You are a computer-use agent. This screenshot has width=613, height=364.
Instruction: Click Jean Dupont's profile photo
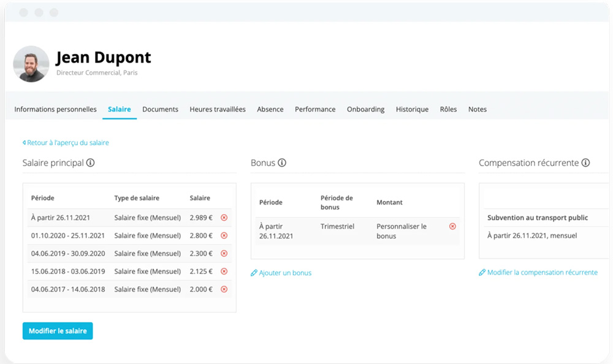31,64
